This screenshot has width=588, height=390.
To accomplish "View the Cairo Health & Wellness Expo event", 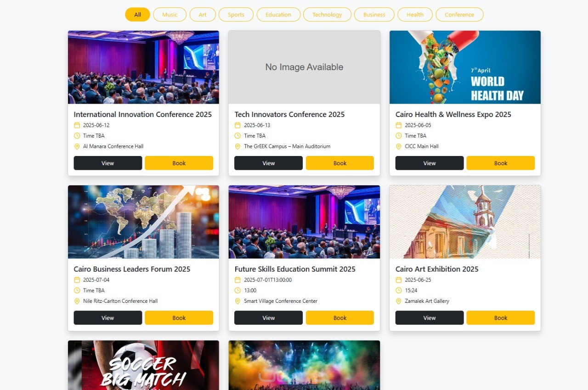I will click(x=430, y=163).
